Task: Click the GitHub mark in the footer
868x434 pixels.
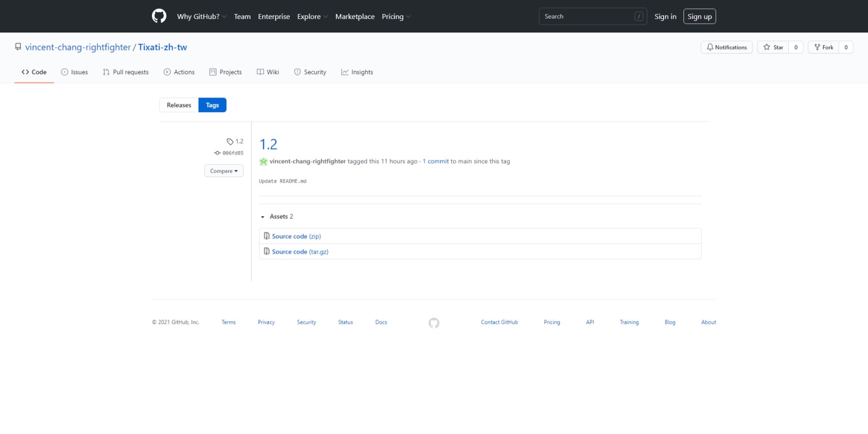Action: coord(434,323)
